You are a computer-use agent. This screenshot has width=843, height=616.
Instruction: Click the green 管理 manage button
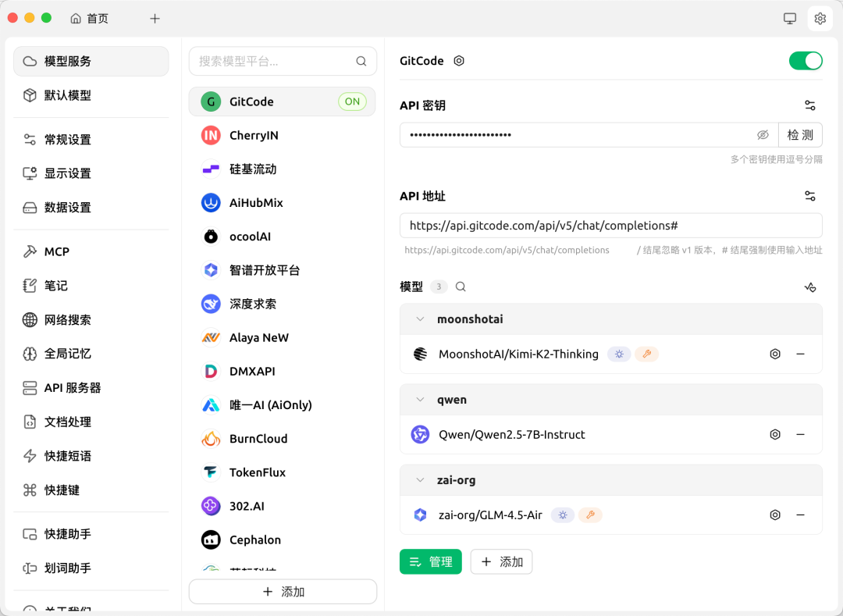coord(431,561)
